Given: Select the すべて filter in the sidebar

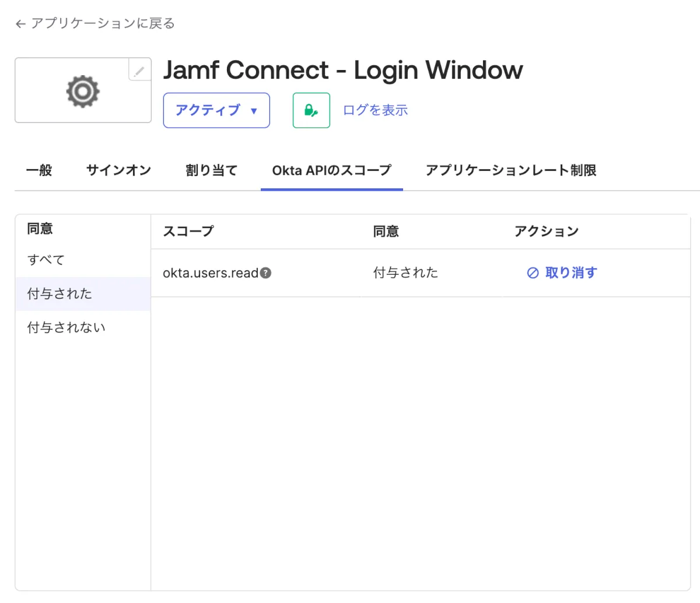Looking at the screenshot, I should tap(46, 260).
